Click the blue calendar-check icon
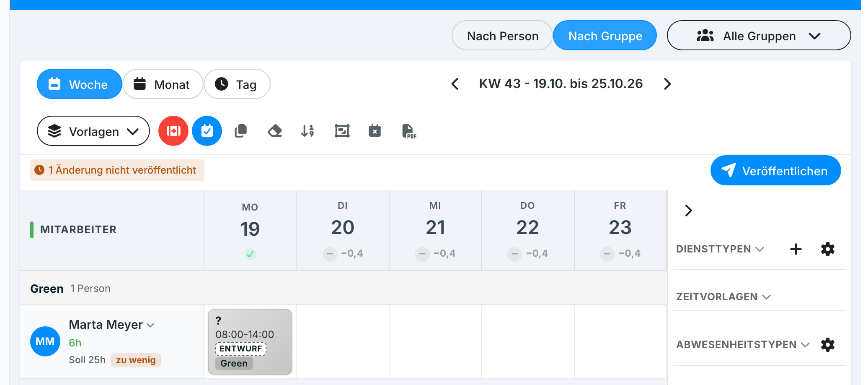 (207, 131)
